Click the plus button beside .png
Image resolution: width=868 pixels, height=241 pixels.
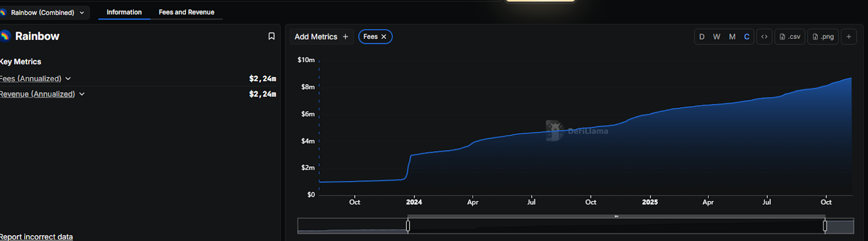coord(848,37)
